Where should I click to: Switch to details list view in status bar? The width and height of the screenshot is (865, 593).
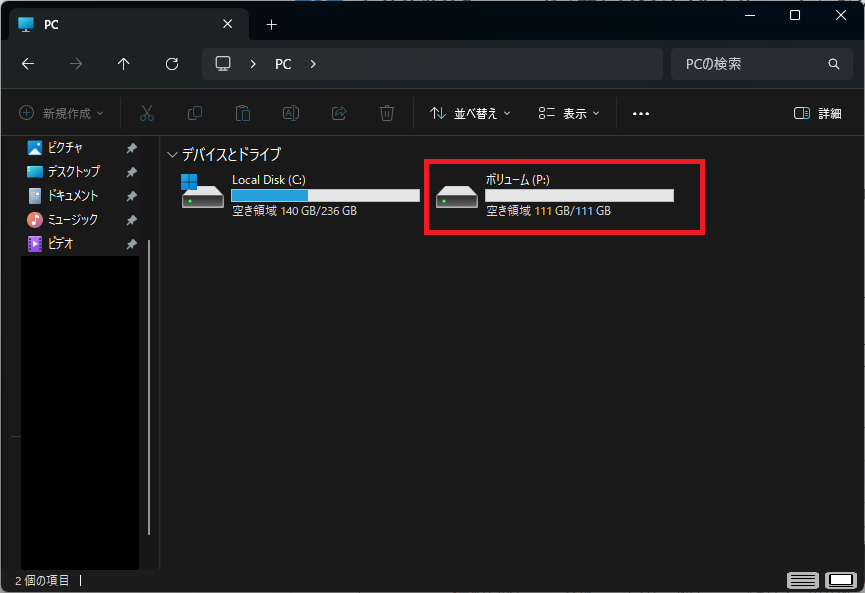coord(802,580)
